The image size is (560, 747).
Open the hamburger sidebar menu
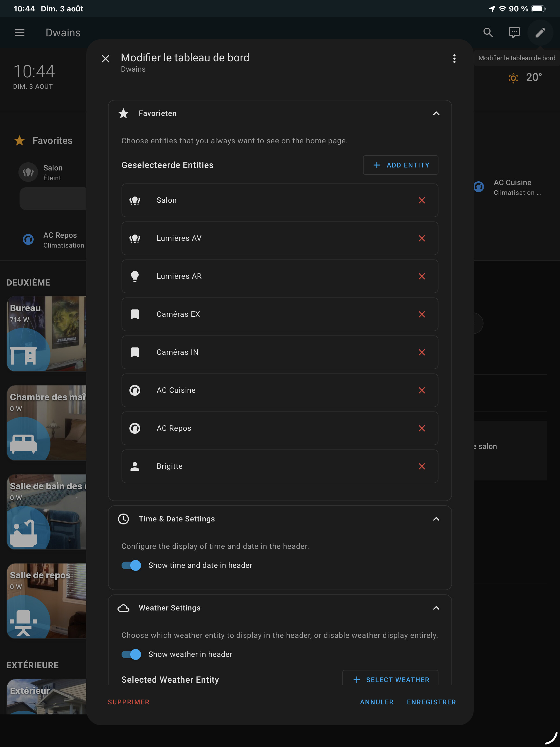(x=20, y=33)
